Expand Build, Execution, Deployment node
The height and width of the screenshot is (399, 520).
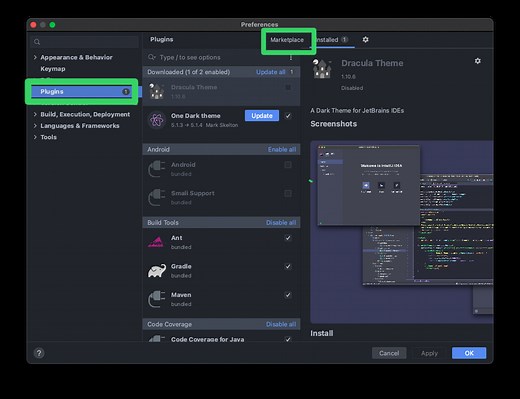35,114
